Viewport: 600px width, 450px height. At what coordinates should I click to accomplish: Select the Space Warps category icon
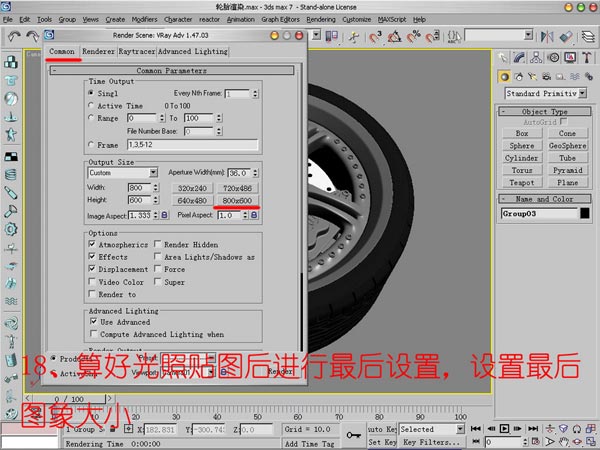click(x=574, y=77)
